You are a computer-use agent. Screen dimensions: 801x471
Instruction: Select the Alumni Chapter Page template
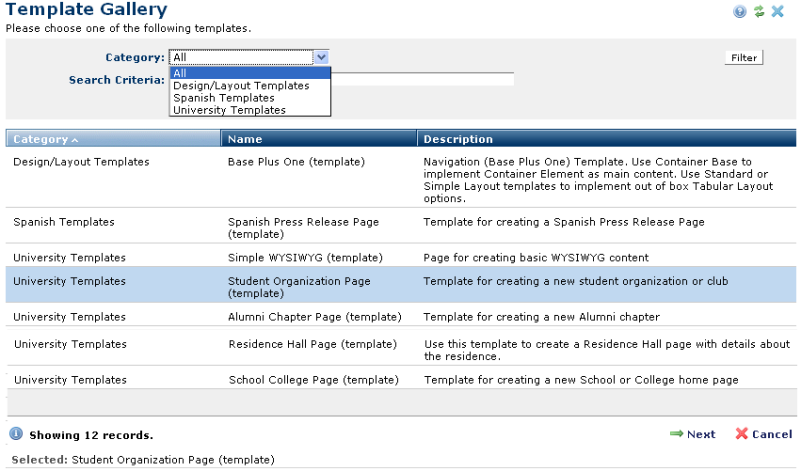click(314, 317)
